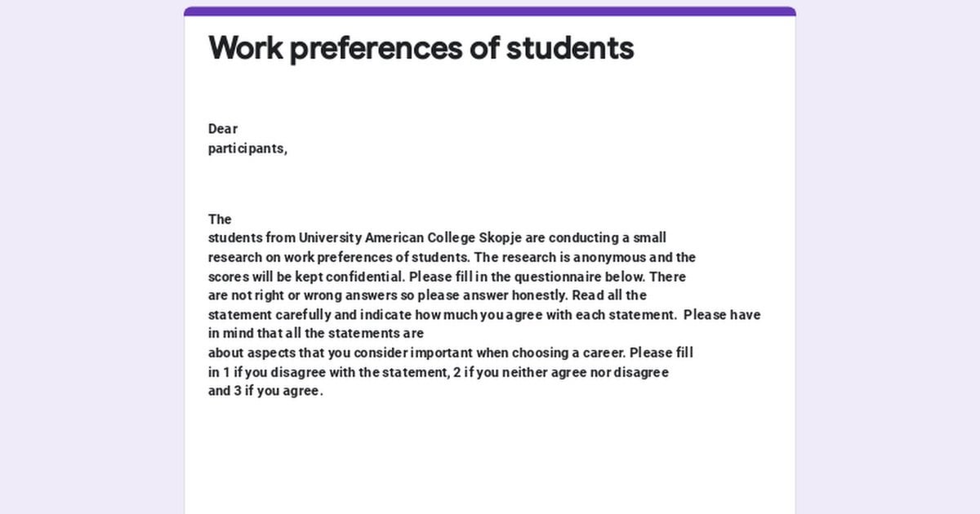Click the standalone word "The" starting the paragraph

point(220,219)
